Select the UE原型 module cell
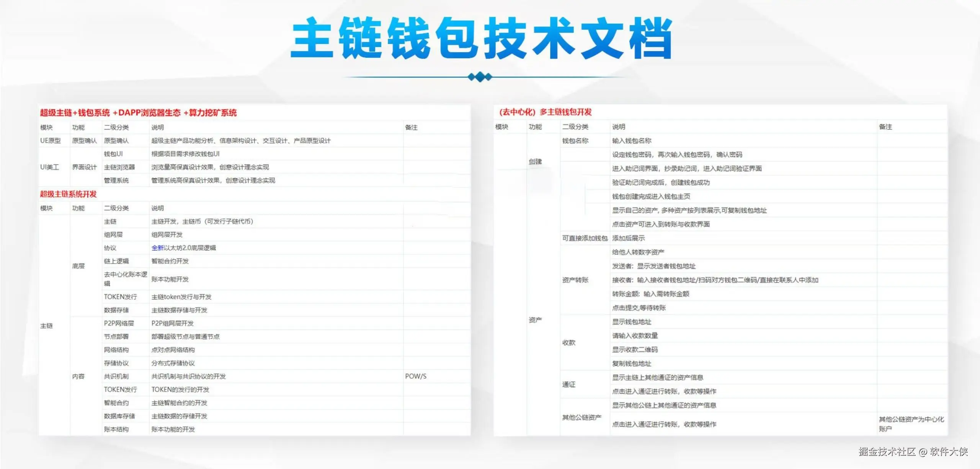The height and width of the screenshot is (469, 980). [51, 141]
